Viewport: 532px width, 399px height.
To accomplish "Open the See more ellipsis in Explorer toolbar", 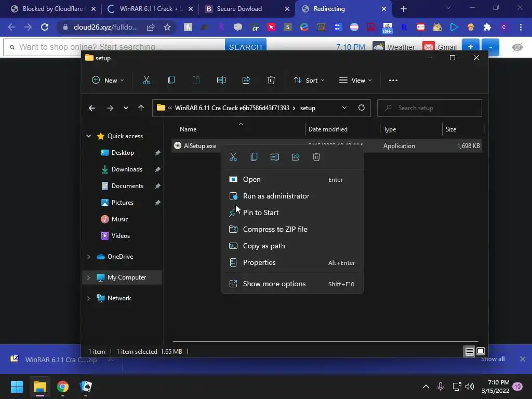I will 393,81.
